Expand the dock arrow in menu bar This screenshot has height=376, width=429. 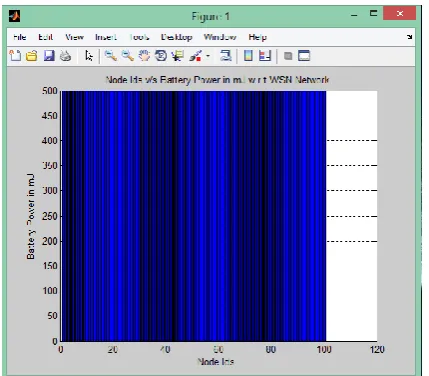(x=410, y=37)
